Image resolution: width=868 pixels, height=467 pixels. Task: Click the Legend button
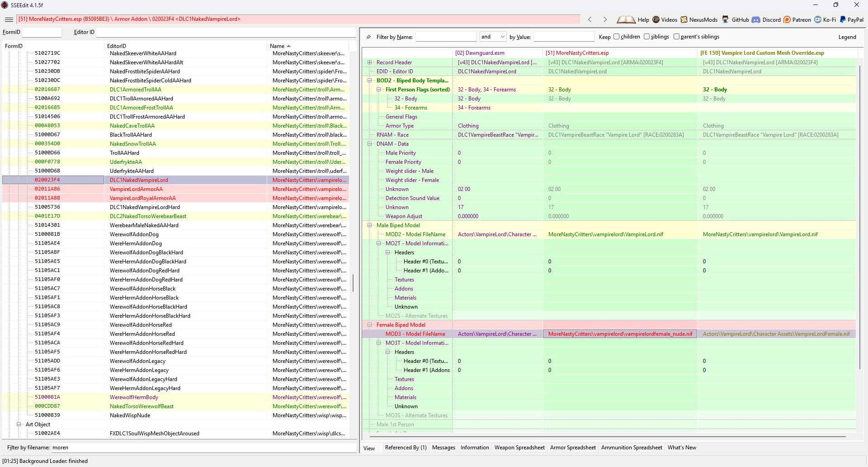point(847,37)
